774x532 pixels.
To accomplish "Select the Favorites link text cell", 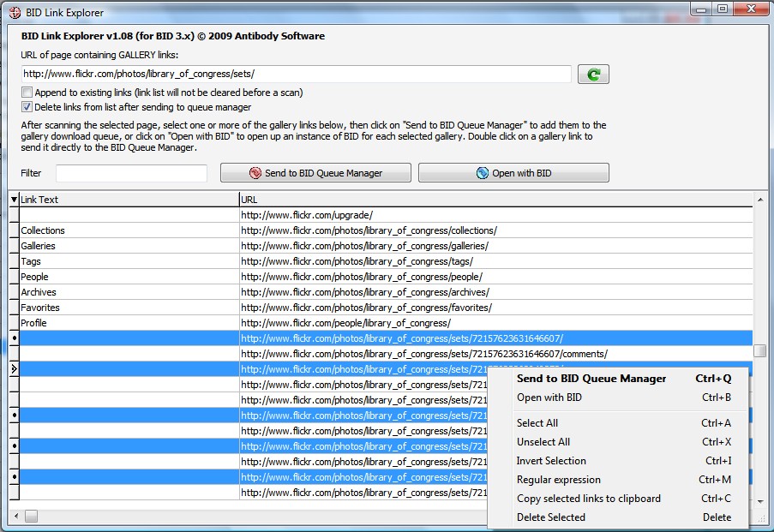I will 129,308.
